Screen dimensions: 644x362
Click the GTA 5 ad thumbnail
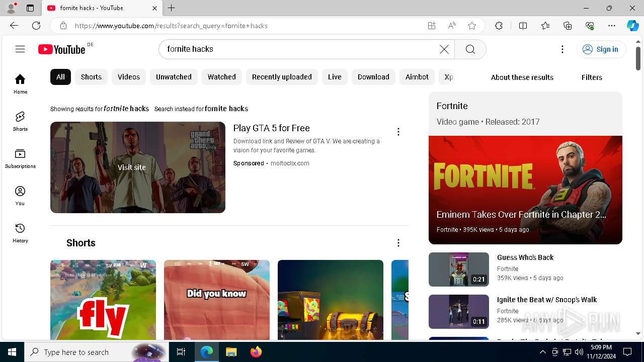click(138, 167)
